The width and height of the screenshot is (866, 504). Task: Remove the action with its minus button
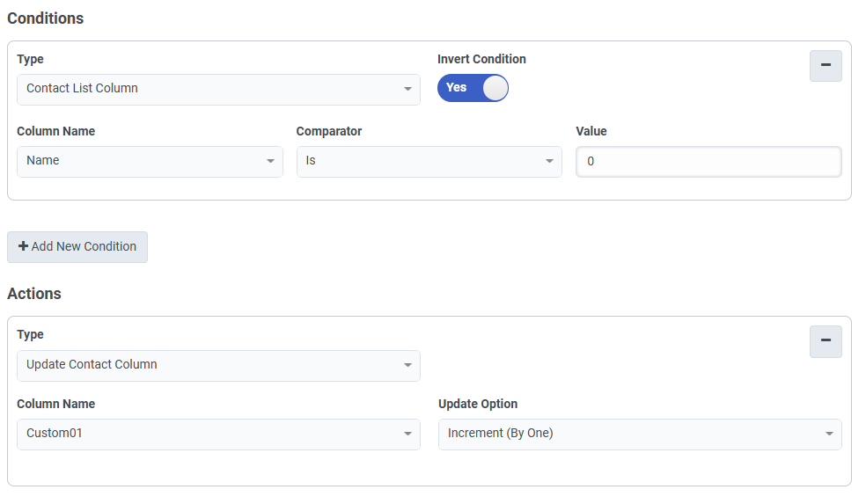click(826, 341)
